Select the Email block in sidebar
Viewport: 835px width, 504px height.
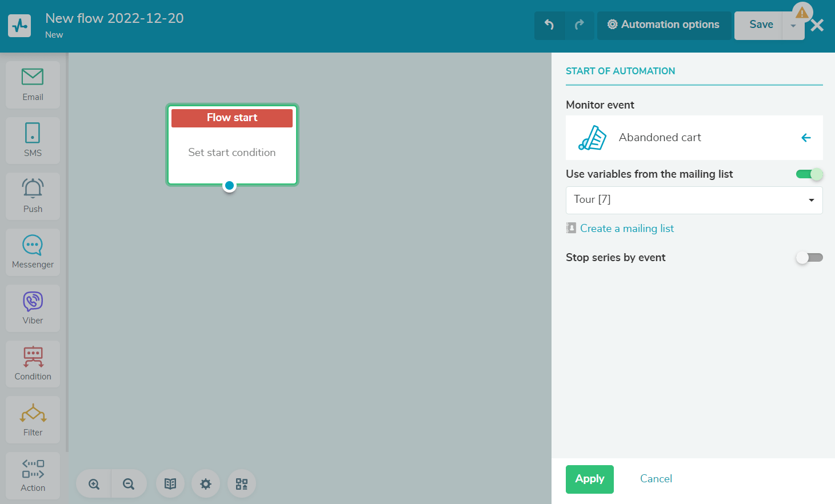pyautogui.click(x=33, y=85)
